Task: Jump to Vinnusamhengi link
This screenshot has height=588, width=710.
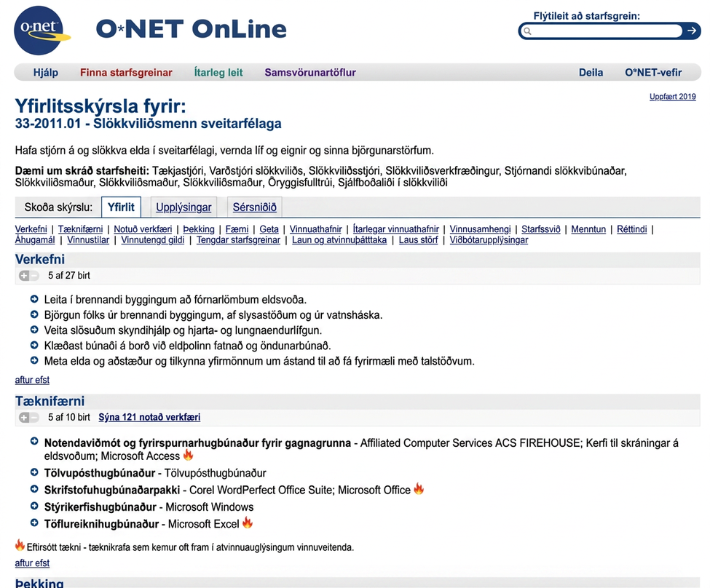Action: click(x=480, y=229)
